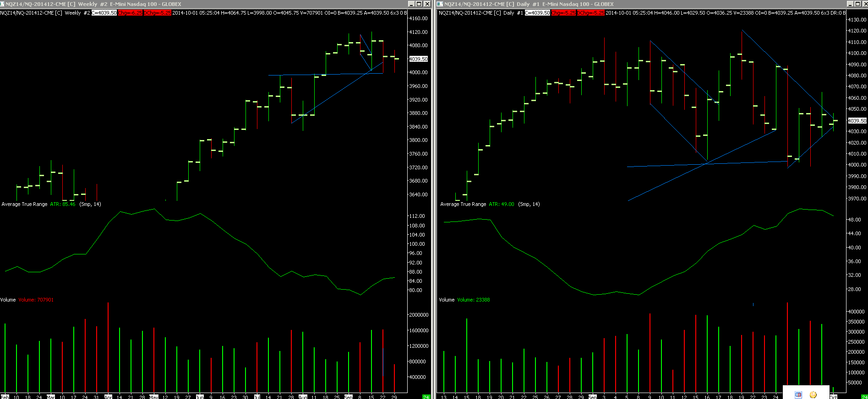Viewport: 868px width, 399px height.
Task: Click the 3970.00 label on the Daily price axis
Action: click(857, 199)
